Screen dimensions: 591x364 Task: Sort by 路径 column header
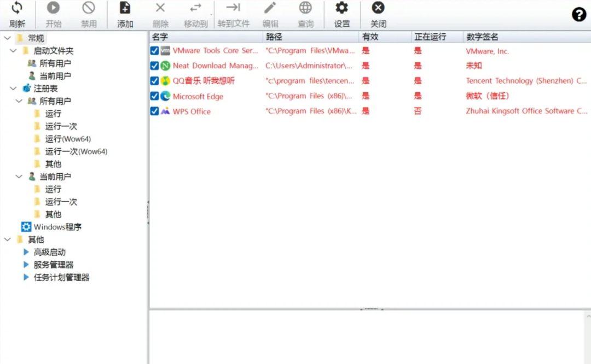pos(311,37)
